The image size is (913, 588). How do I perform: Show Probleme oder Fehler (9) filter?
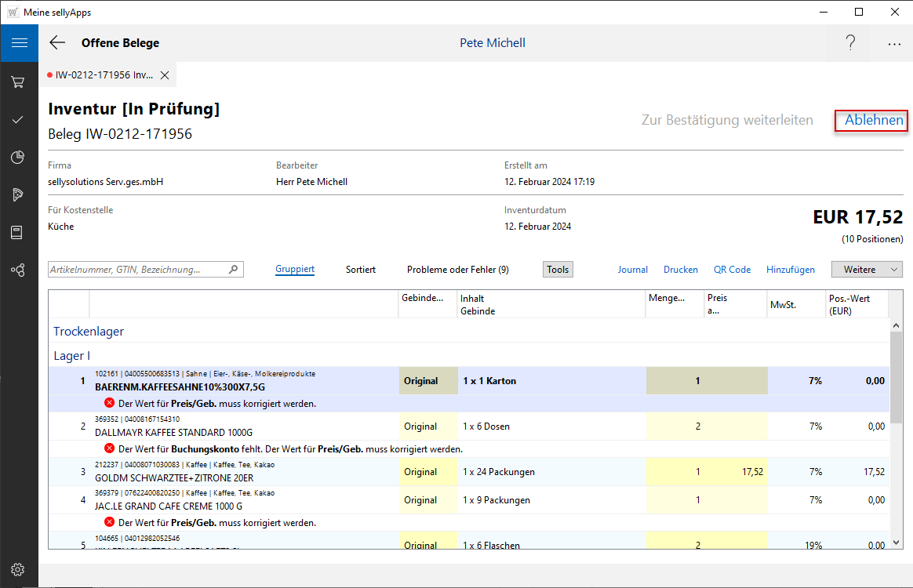[457, 270]
